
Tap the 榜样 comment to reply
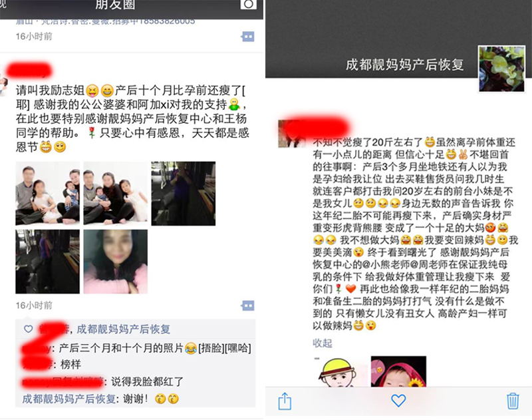[71, 364]
